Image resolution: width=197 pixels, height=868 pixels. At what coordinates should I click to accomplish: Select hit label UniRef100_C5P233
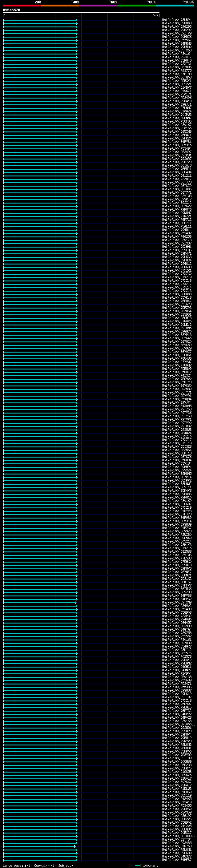point(177,765)
